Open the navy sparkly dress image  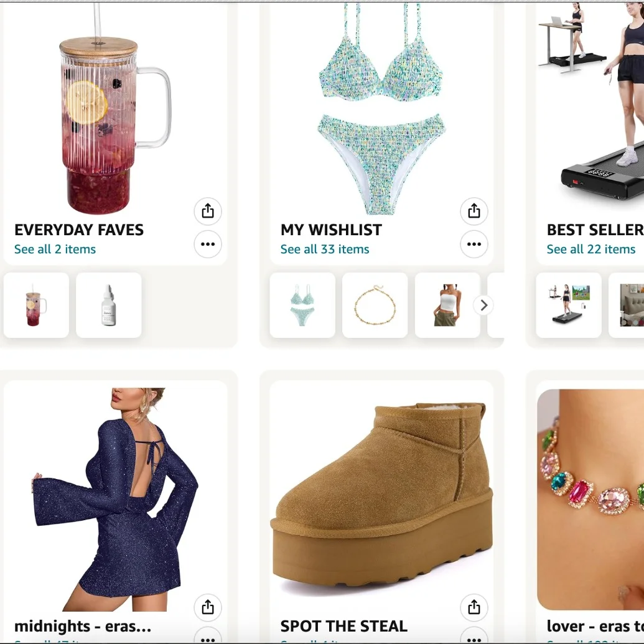coord(115,499)
